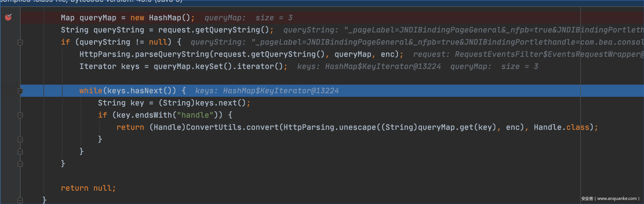Viewport: 644px width, 204px height.
Task: Click inline value HashMap$KeyIterator@13224 on the while line
Action: click(281, 91)
